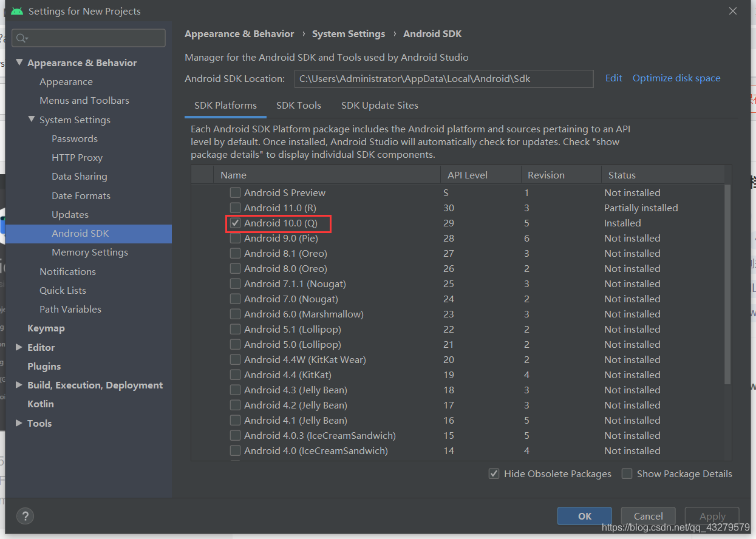Viewport: 756px width, 539px height.
Task: Select the Android 8.0 (Oreo) row name
Action: click(285, 268)
